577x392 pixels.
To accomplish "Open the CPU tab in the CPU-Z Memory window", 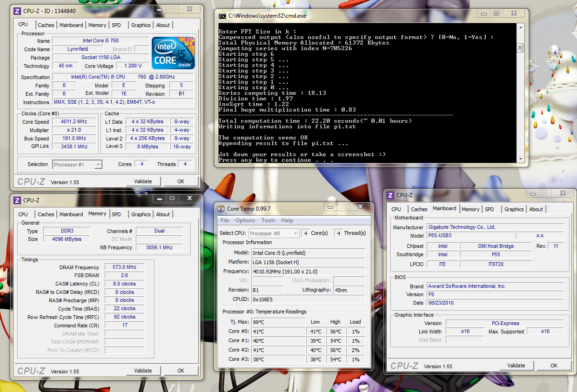I will click(23, 214).
